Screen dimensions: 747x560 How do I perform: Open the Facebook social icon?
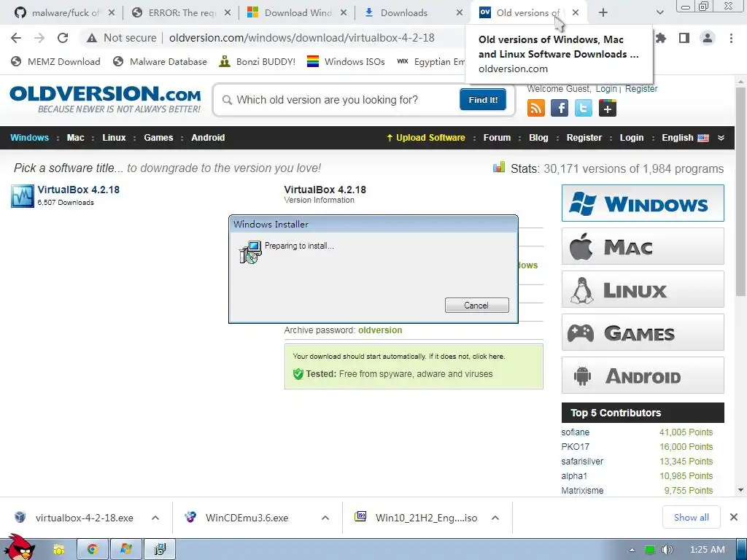pyautogui.click(x=560, y=108)
